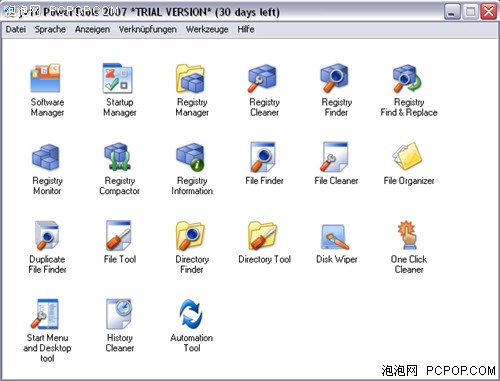Minimize the Power Tools window
Viewport: 500px width, 381px height.
[452, 12]
